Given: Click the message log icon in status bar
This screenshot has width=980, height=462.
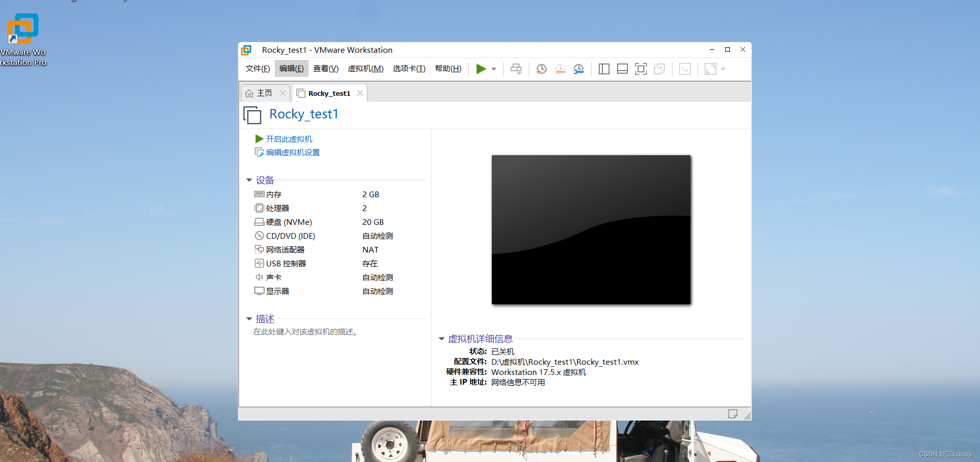Looking at the screenshot, I should (733, 414).
